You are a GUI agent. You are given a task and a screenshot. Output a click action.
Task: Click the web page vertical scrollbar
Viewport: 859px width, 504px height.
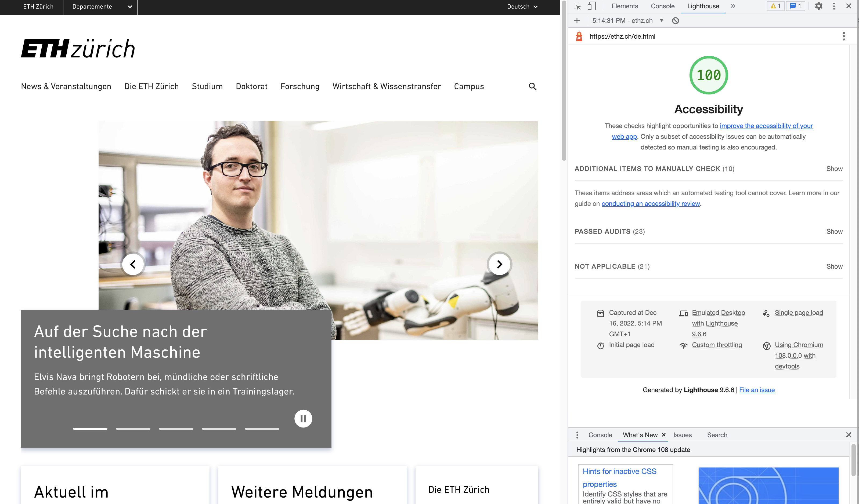[564, 81]
